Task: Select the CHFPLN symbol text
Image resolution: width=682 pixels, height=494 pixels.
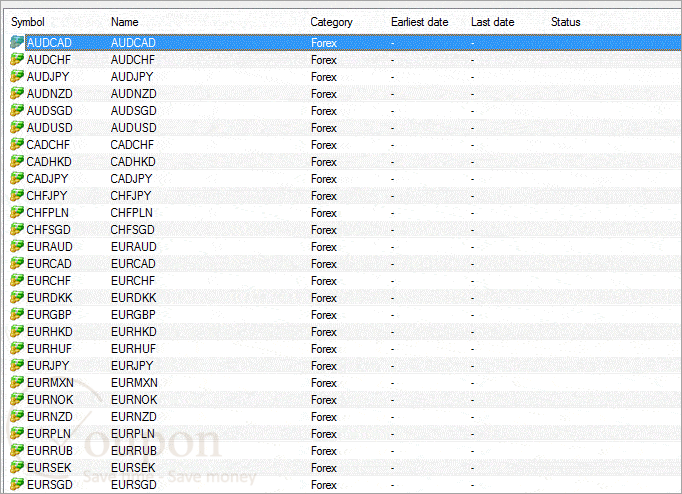Action: 48,213
